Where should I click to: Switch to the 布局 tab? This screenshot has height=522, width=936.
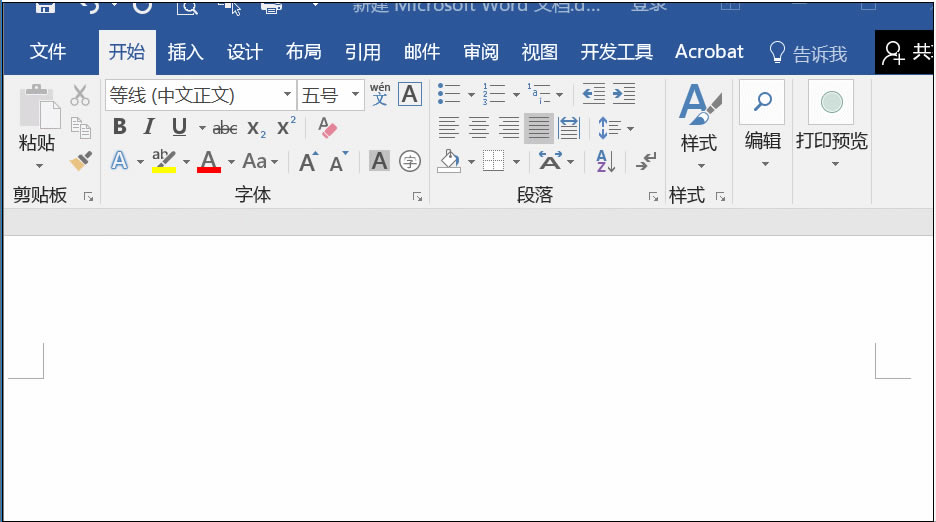[x=303, y=52]
